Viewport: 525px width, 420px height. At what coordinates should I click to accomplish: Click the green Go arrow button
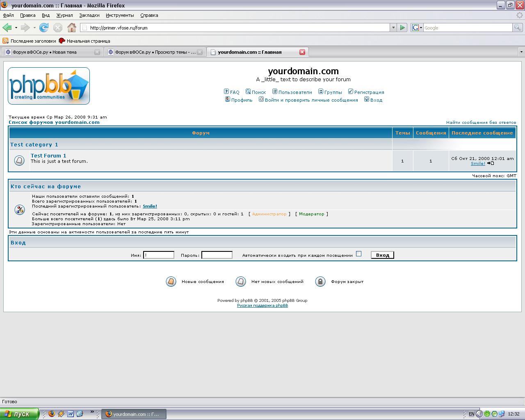(x=402, y=27)
